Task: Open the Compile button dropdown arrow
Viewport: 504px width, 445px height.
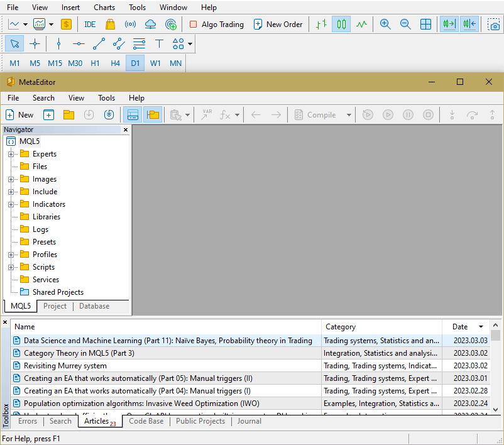Action: click(349, 115)
